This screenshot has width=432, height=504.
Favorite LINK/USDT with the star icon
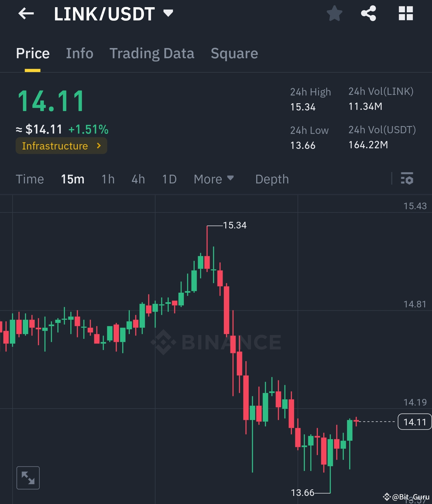tap(334, 13)
